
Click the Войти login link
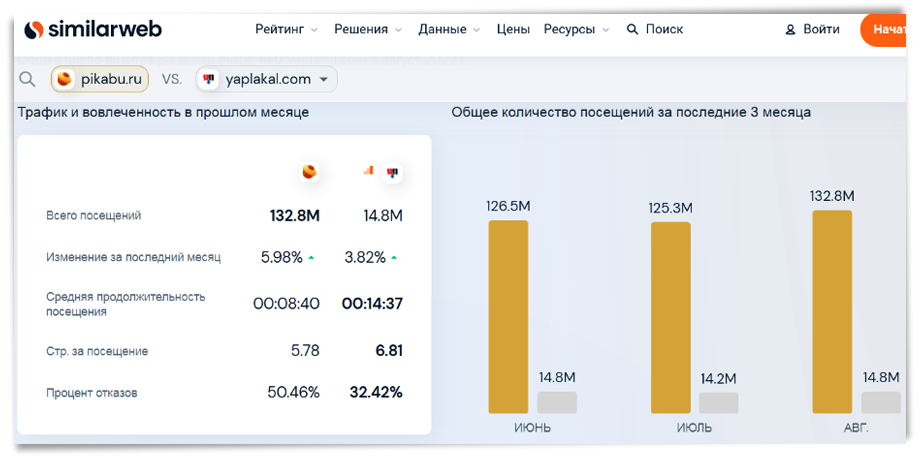tap(821, 29)
